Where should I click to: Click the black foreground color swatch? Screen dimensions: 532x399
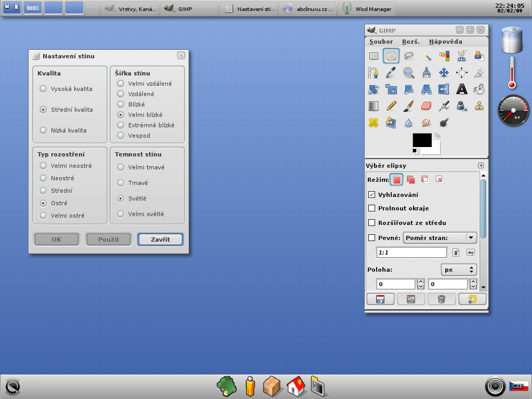click(421, 140)
